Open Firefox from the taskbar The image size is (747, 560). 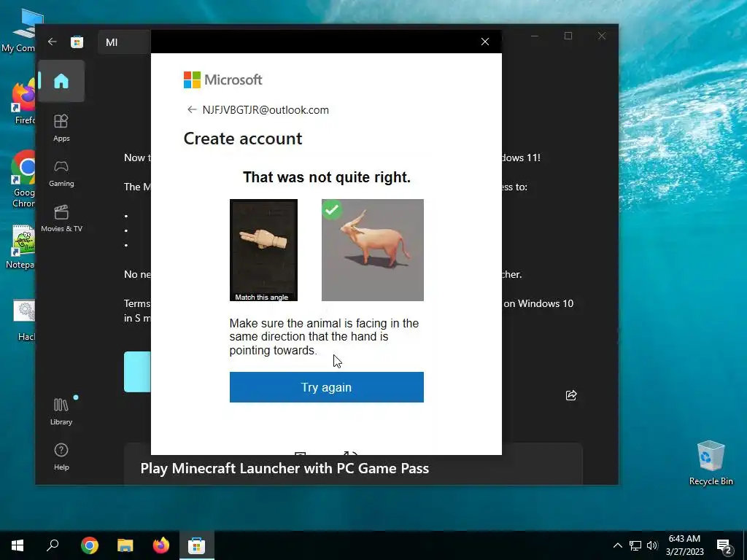[x=161, y=545]
